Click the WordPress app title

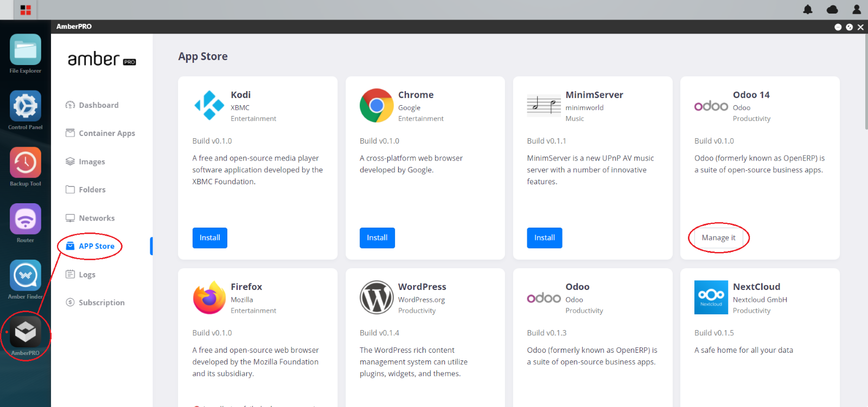422,287
